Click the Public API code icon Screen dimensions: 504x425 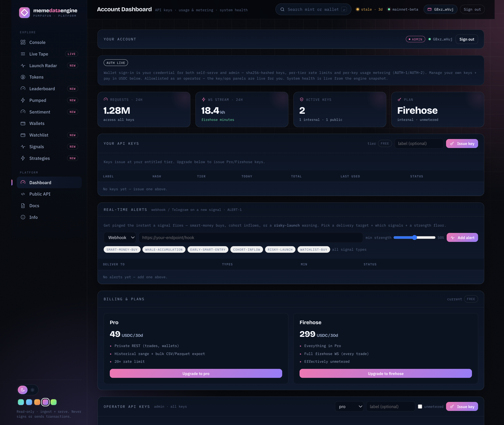point(23,194)
